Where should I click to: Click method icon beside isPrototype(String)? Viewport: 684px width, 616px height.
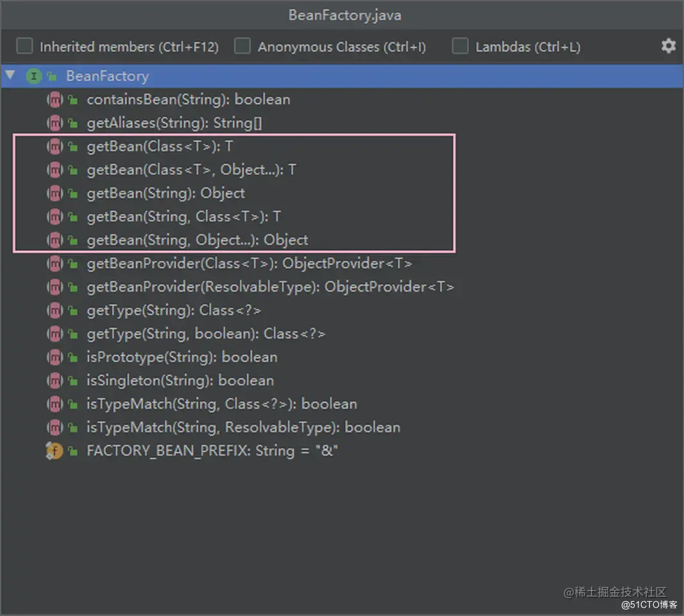(55, 357)
